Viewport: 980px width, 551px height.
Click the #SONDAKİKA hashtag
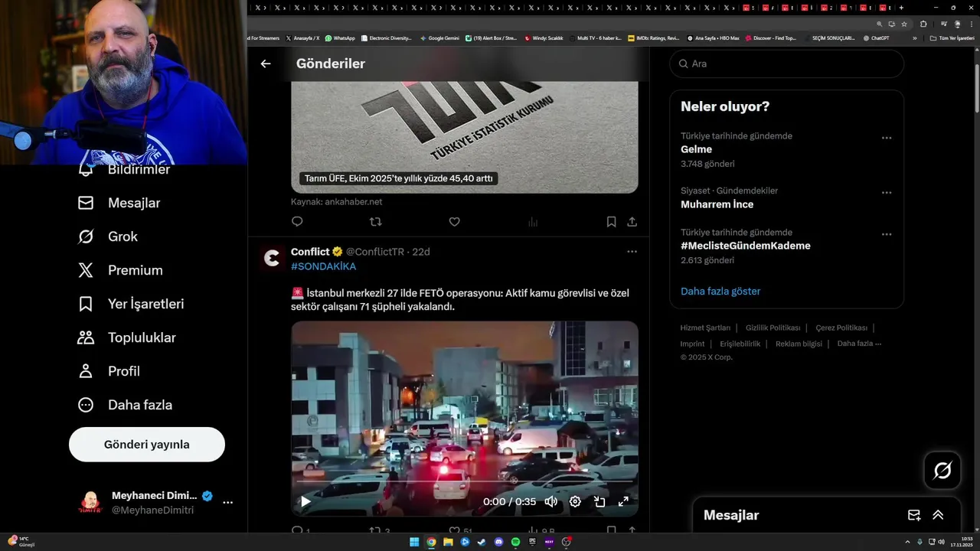323,266
